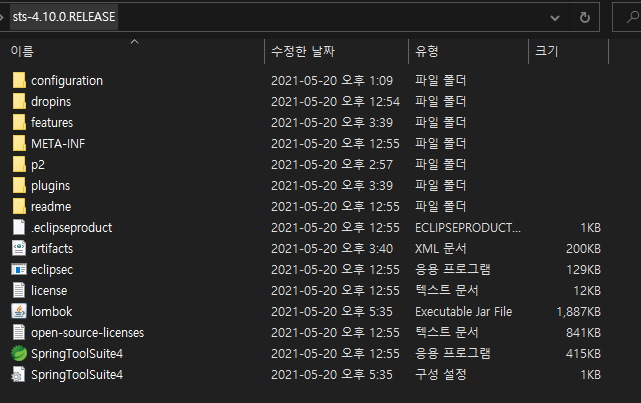641x403 pixels.
Task: Click the 200KB size cell
Action: [583, 249]
